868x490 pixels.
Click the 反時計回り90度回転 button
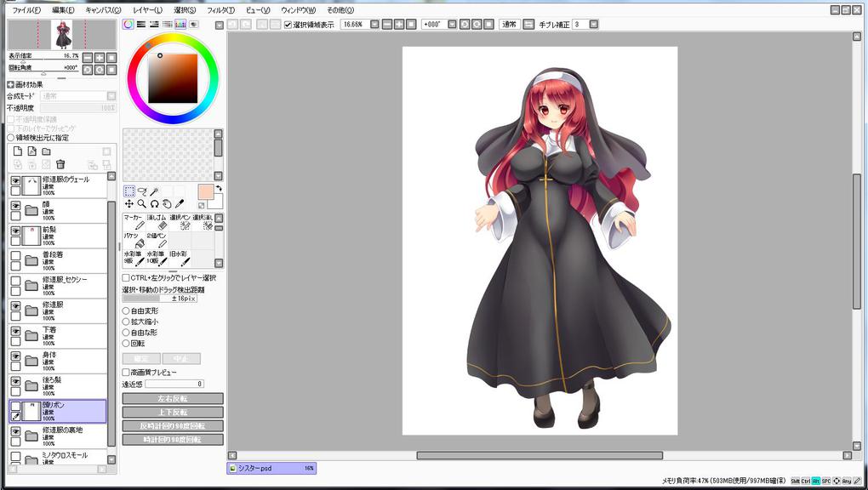[173, 426]
